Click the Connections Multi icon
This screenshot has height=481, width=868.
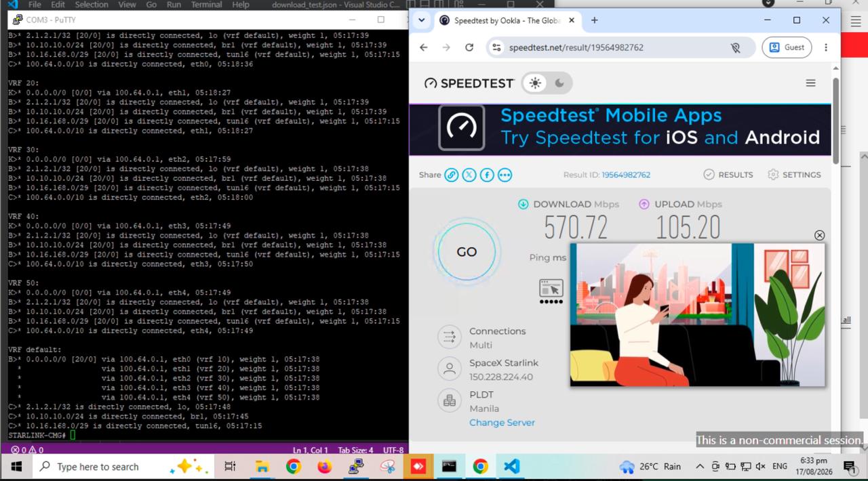click(448, 337)
